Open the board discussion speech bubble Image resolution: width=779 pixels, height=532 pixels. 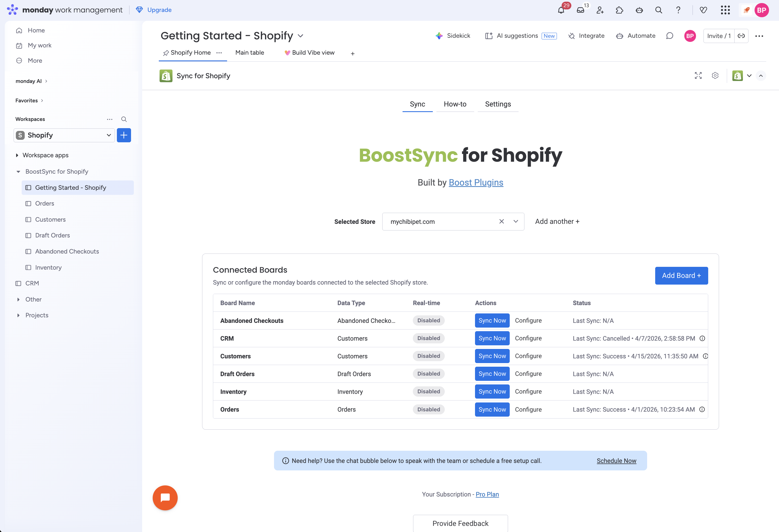click(x=669, y=36)
